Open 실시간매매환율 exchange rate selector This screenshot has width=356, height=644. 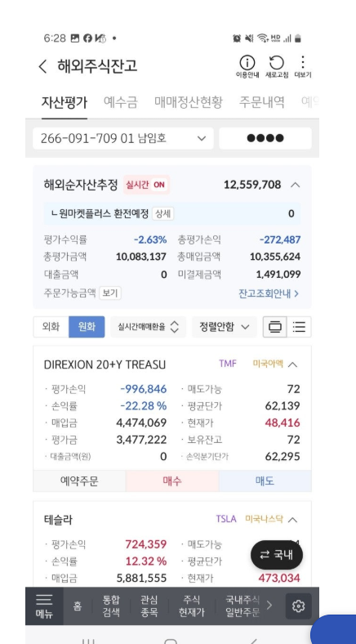click(149, 327)
